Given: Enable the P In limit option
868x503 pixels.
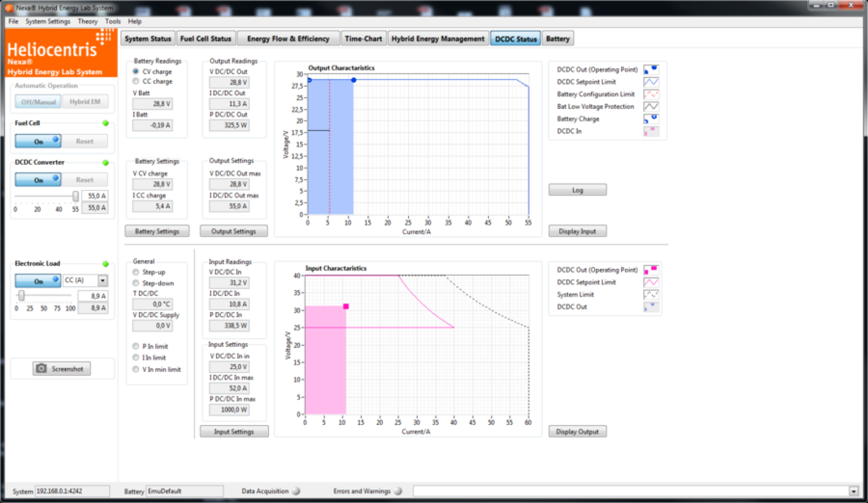Looking at the screenshot, I should 136,346.
